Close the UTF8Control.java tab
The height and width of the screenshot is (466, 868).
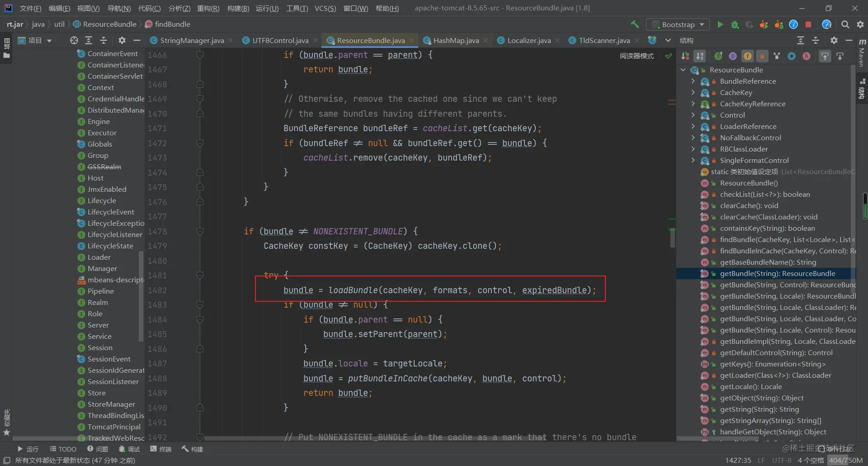[x=315, y=40]
